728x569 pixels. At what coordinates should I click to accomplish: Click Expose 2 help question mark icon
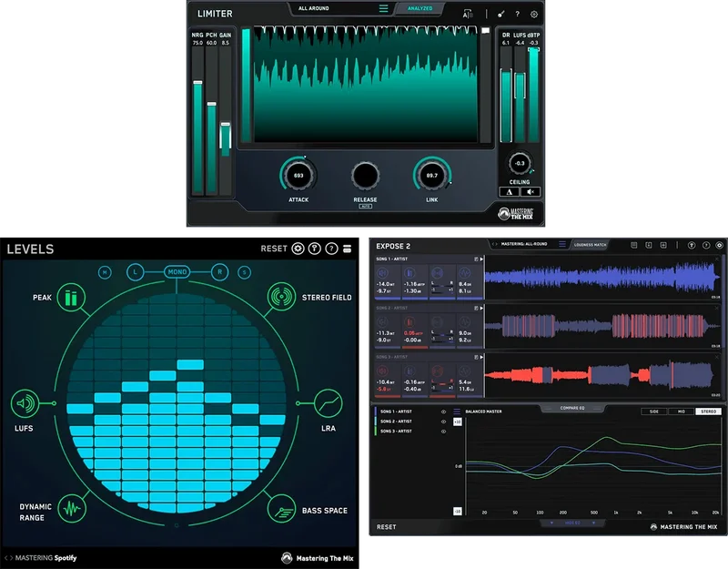coord(706,245)
